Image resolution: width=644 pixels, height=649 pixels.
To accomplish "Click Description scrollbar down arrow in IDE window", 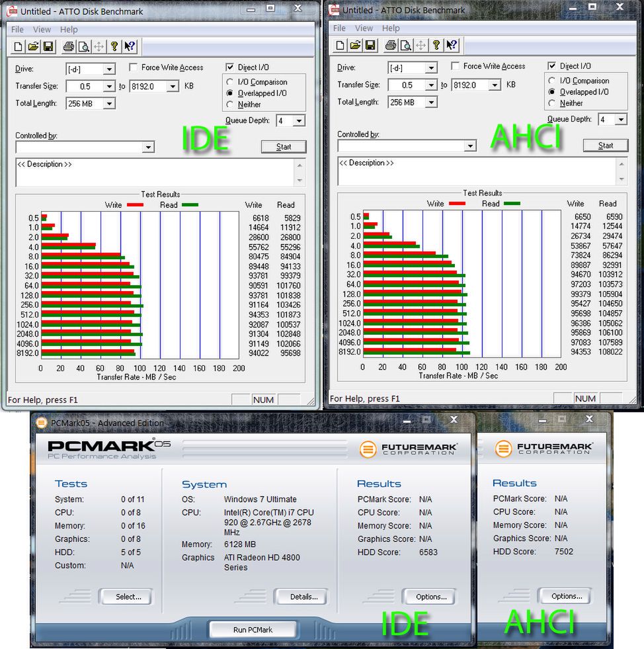I will click(x=300, y=181).
